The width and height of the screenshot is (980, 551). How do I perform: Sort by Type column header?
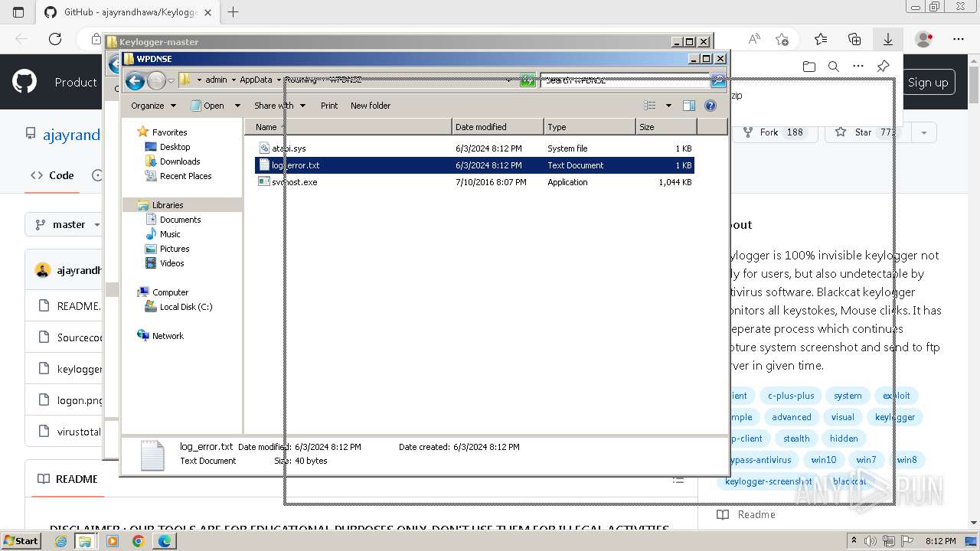[590, 127]
